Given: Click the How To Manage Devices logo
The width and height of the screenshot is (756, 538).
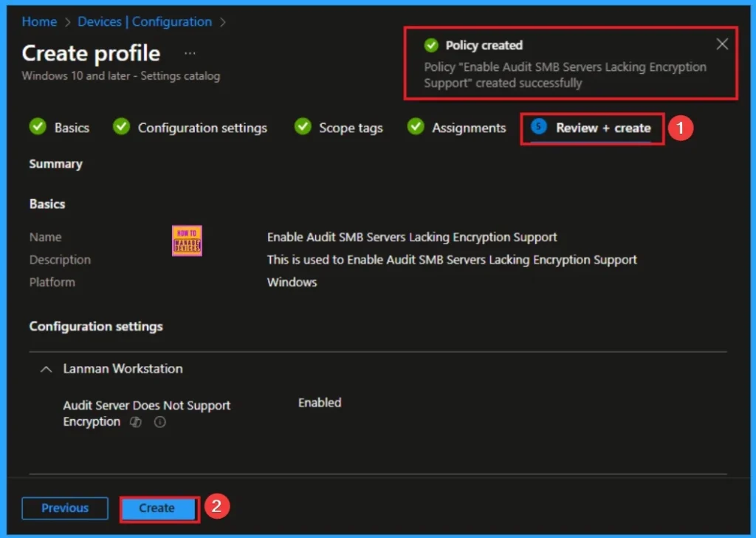Looking at the screenshot, I should tap(186, 241).
